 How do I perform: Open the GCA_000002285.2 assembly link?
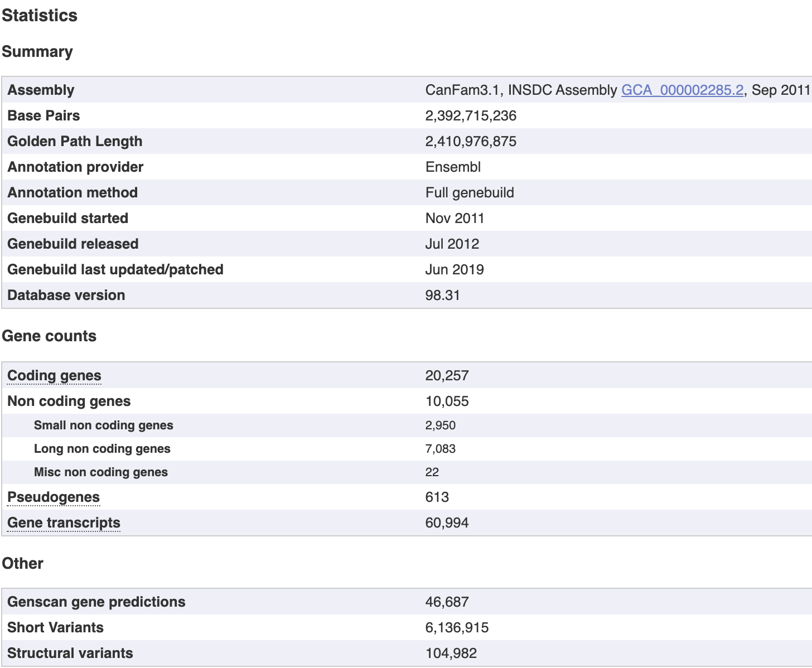click(x=682, y=90)
